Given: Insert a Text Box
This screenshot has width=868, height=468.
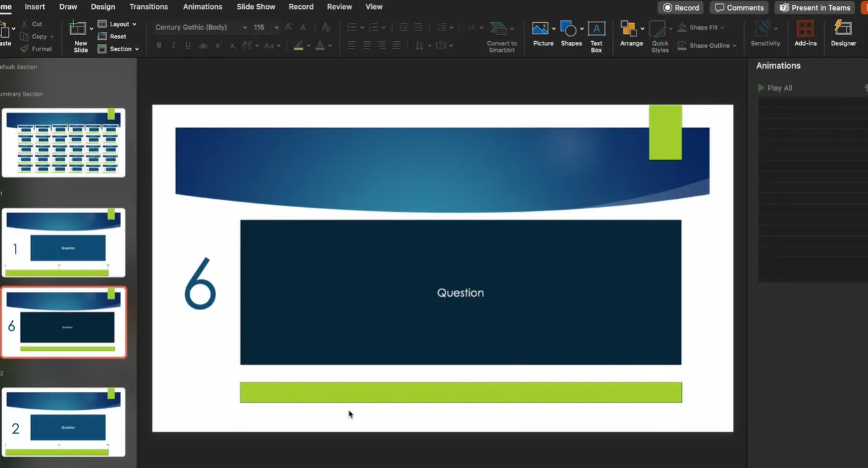Looking at the screenshot, I should point(596,30).
